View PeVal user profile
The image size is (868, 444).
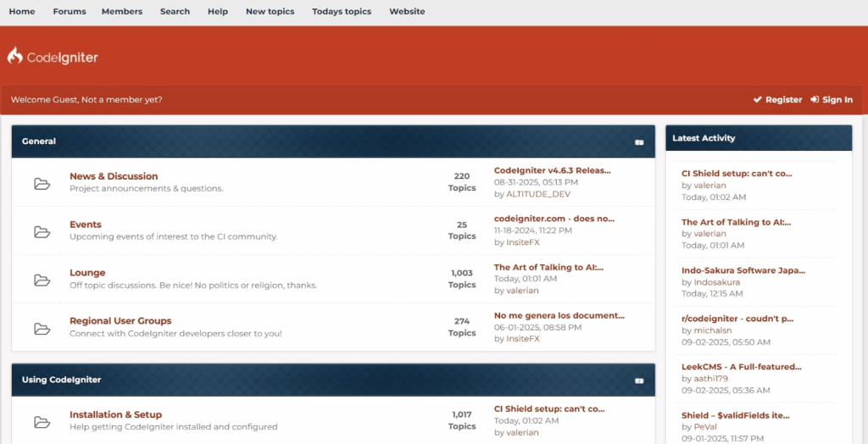pos(704,427)
